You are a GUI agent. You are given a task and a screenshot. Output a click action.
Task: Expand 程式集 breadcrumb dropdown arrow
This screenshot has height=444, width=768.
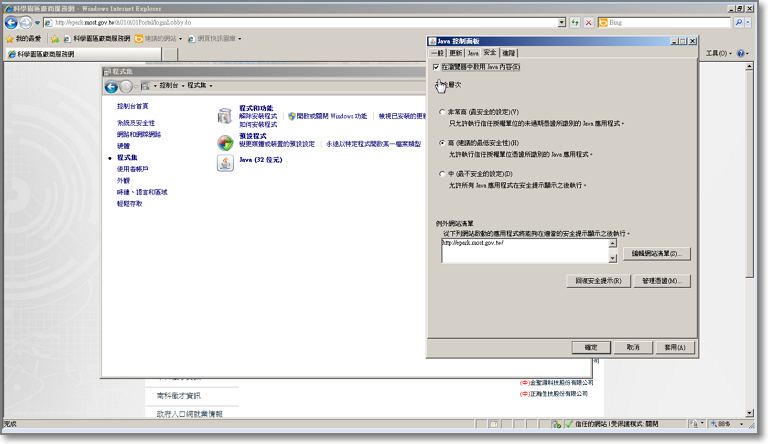click(211, 86)
